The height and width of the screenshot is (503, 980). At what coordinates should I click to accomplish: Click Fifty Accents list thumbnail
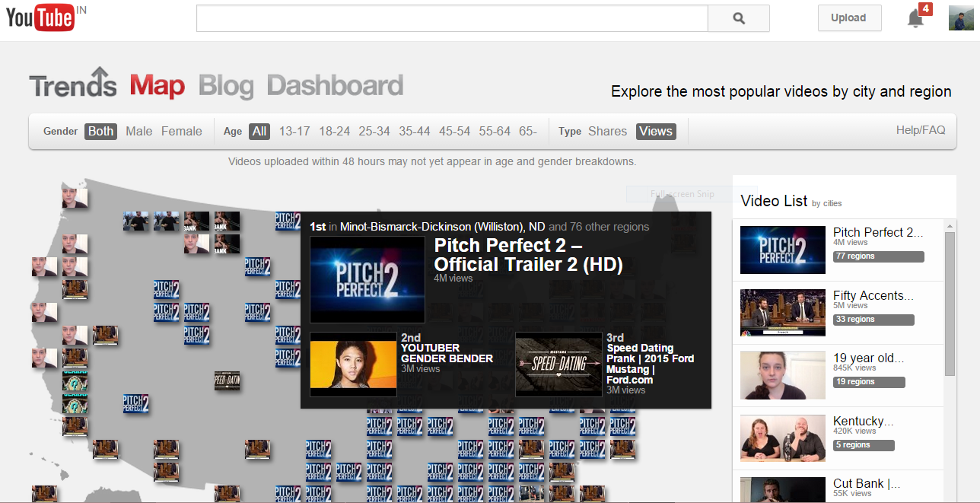(783, 313)
